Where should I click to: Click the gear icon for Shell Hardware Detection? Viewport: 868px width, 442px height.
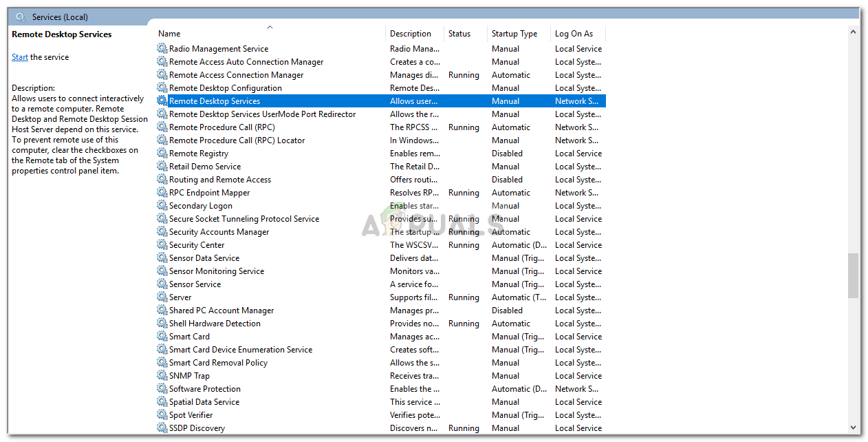tap(162, 324)
